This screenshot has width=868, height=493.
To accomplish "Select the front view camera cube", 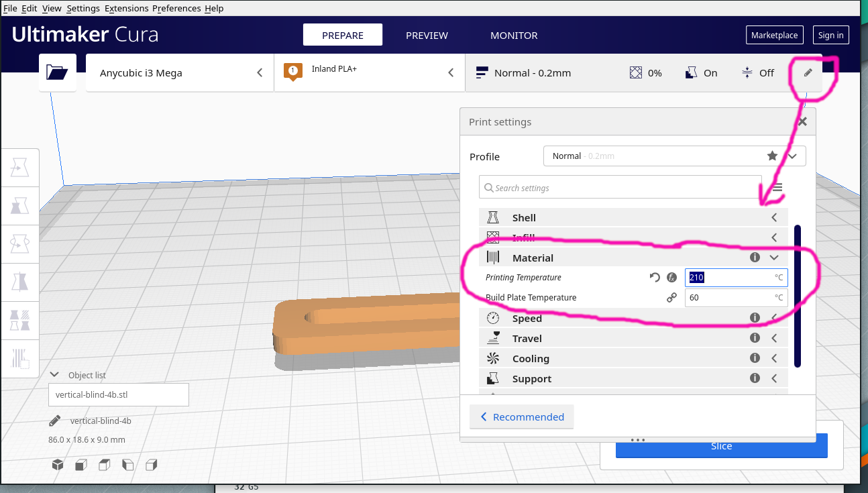I will point(80,464).
